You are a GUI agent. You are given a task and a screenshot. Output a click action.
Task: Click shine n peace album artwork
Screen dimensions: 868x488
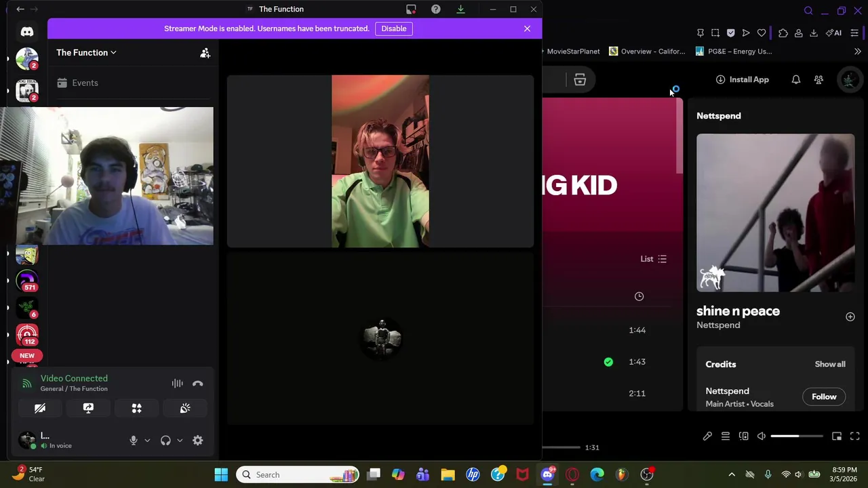(776, 213)
